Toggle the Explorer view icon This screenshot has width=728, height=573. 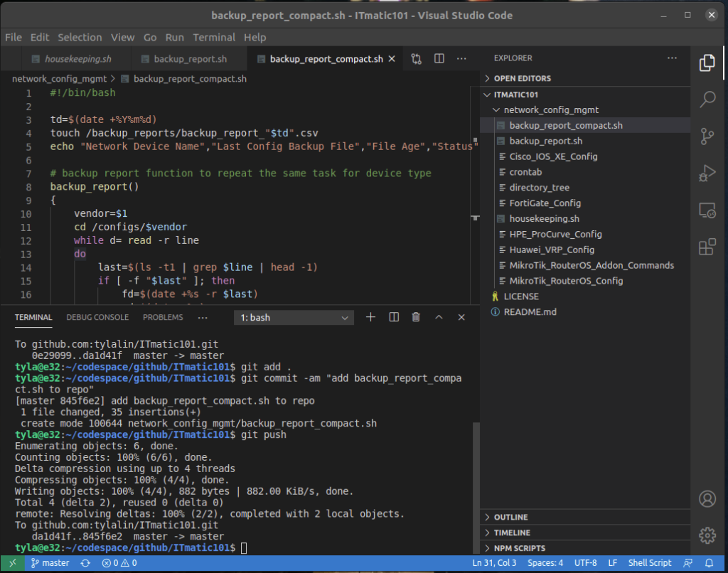pyautogui.click(x=707, y=63)
